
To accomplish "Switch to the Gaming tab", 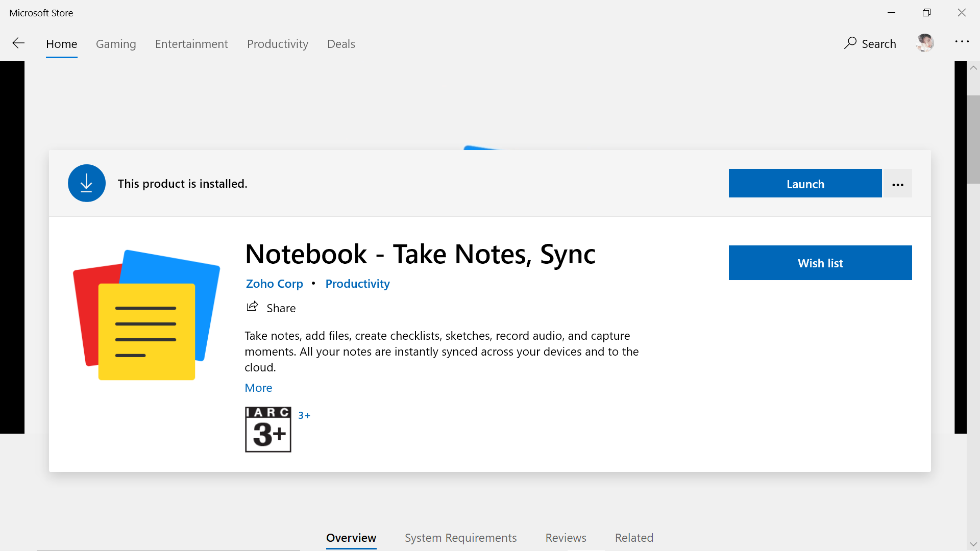I will point(116,44).
